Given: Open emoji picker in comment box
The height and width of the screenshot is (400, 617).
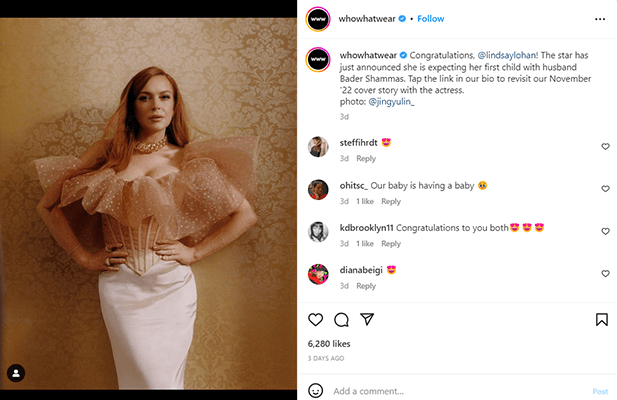Looking at the screenshot, I should coord(316,391).
